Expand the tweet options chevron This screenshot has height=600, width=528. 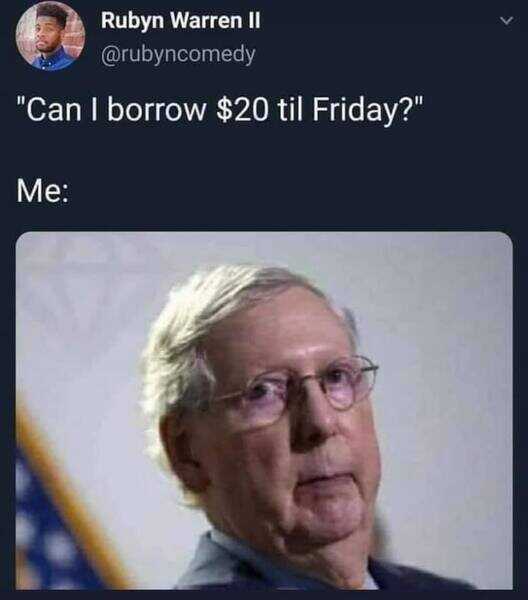pos(506,21)
